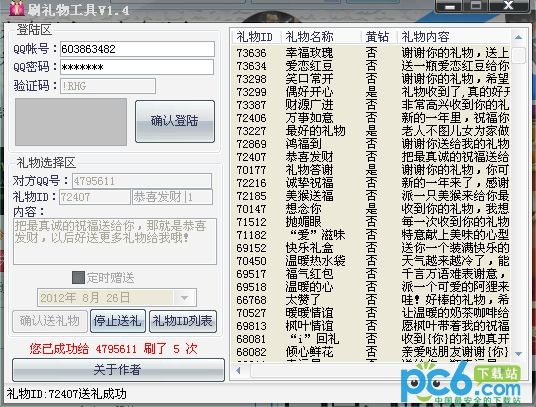Close the 刷礼物工具 window
Viewport: 536px width, 407px height.
(509, 5)
